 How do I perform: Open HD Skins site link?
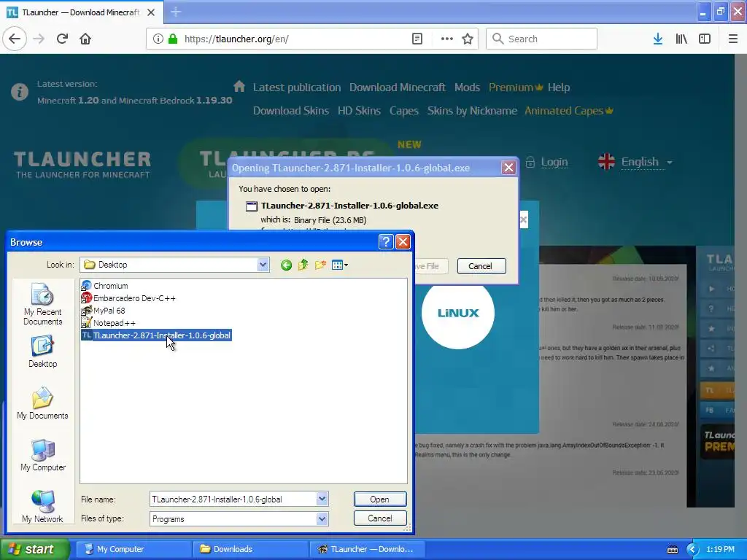point(359,111)
